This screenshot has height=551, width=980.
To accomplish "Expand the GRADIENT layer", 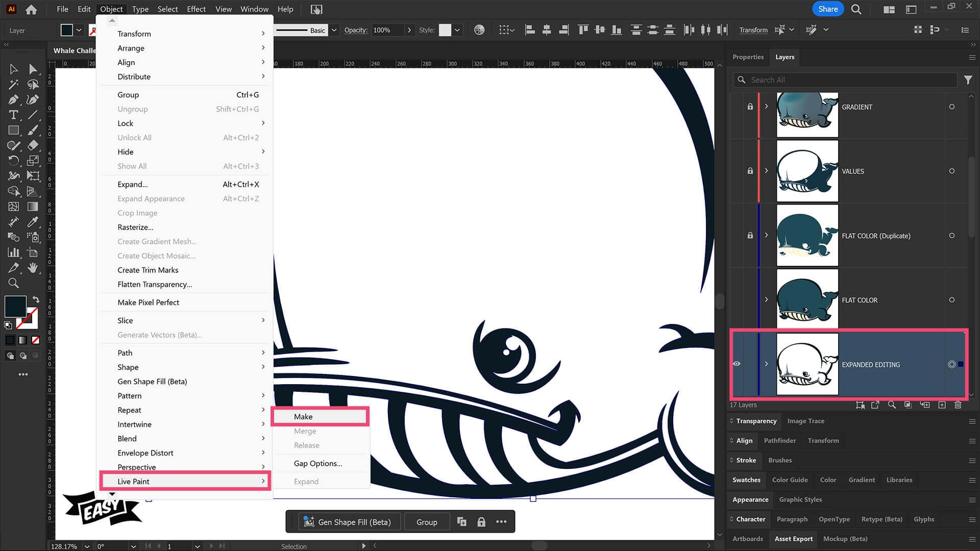I will pyautogui.click(x=766, y=107).
